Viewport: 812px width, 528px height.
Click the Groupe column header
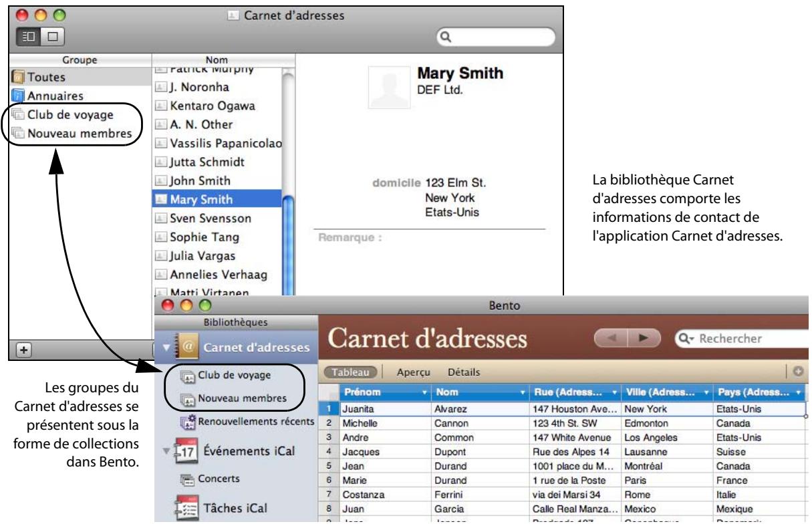point(81,59)
